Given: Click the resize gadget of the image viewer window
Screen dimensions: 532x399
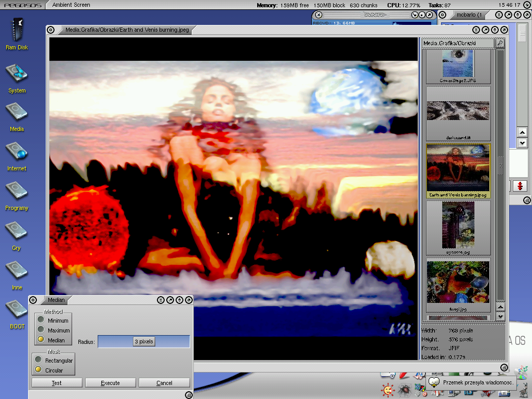Looking at the screenshot, I should pyautogui.click(x=504, y=367).
